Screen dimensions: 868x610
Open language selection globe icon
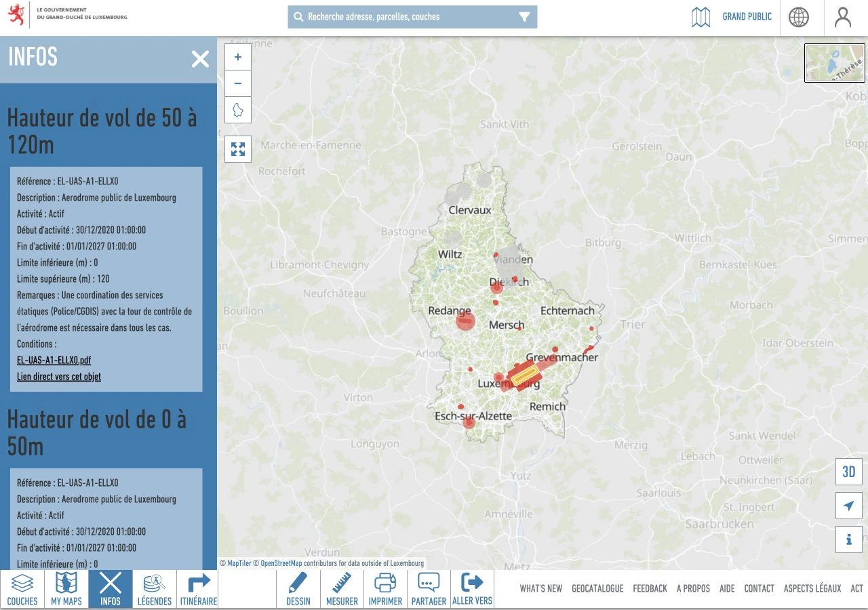(x=799, y=17)
